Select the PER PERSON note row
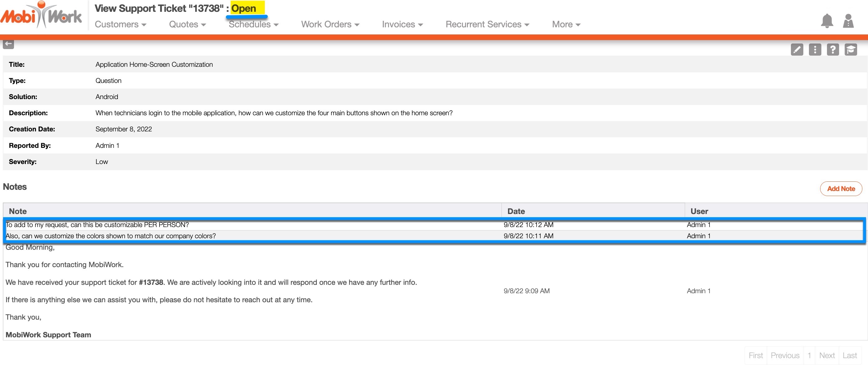The image size is (868, 369). (97, 225)
